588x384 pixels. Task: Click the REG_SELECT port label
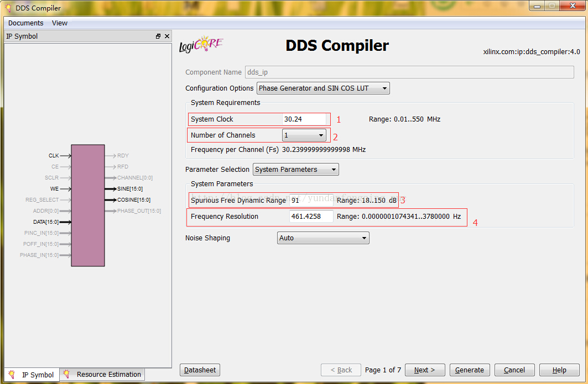click(x=42, y=200)
